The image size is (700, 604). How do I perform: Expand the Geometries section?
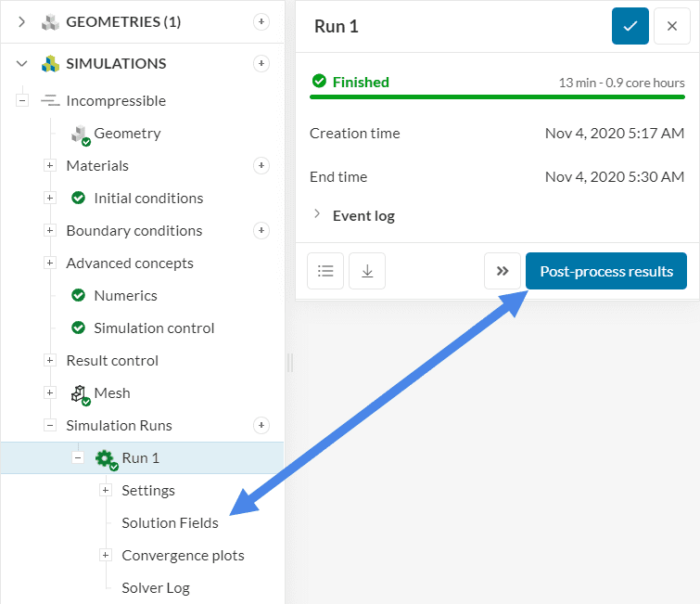22,22
